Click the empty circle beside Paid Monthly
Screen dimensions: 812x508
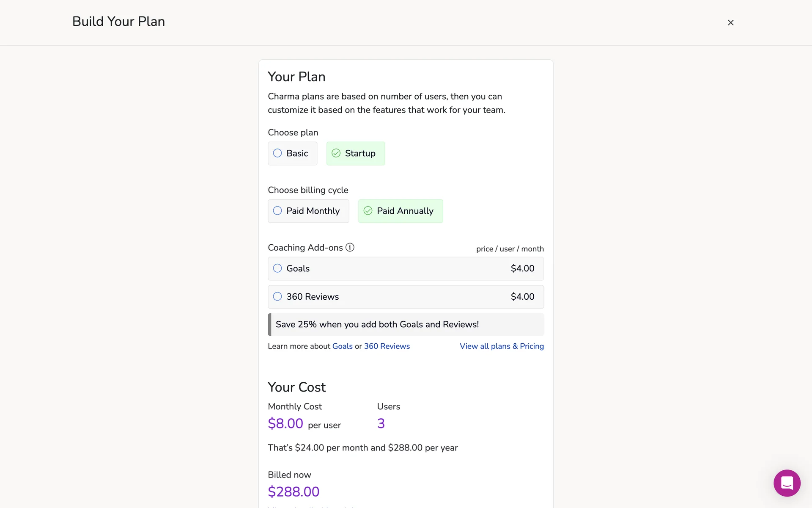coord(277,211)
